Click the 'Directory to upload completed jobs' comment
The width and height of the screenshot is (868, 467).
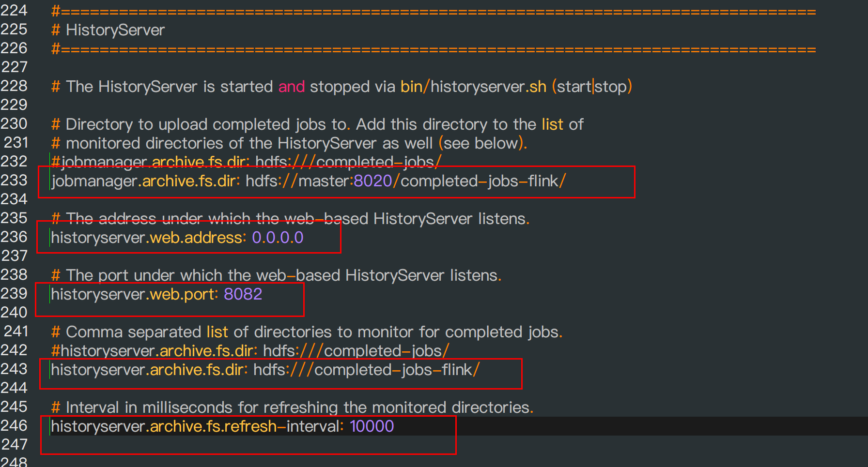pos(317,124)
